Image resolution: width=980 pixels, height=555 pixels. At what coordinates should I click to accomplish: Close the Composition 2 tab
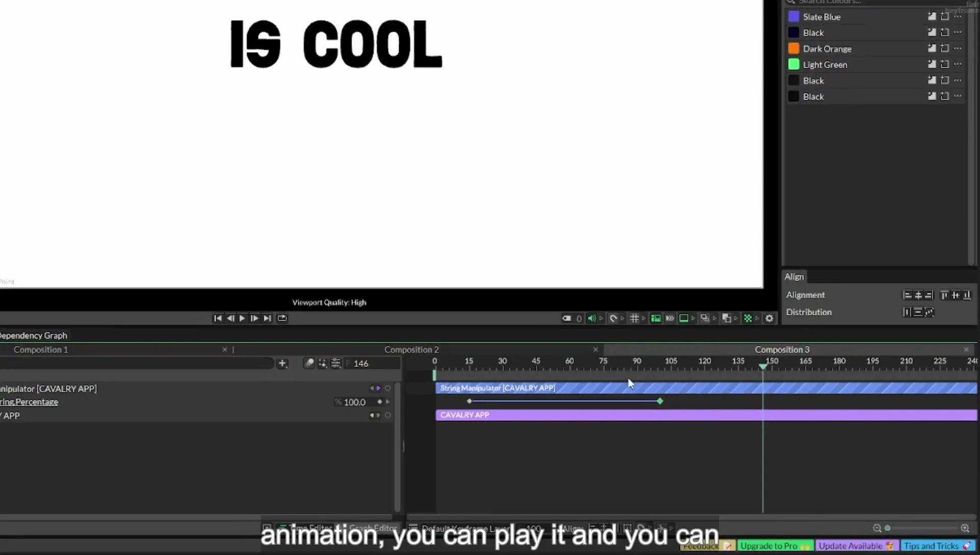pos(595,349)
